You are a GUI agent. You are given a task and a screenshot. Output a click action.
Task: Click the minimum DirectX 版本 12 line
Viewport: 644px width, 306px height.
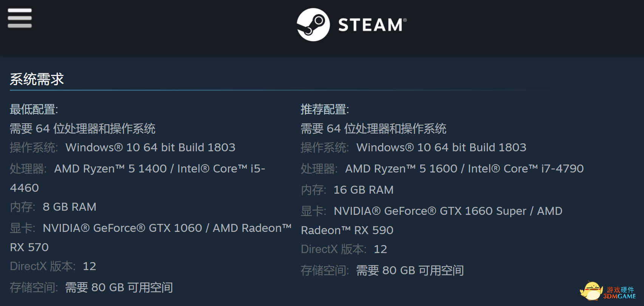[x=53, y=266]
